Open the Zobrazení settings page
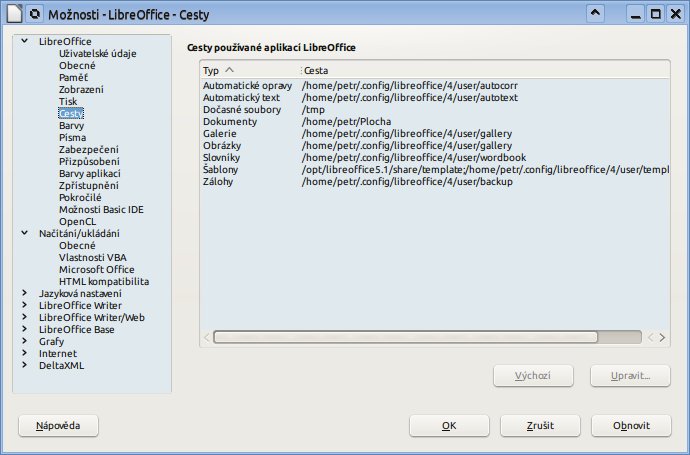This screenshot has height=455, width=690. (81, 89)
